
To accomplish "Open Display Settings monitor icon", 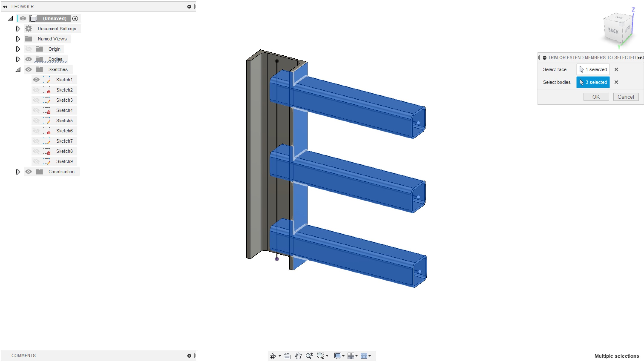I will pos(338,356).
